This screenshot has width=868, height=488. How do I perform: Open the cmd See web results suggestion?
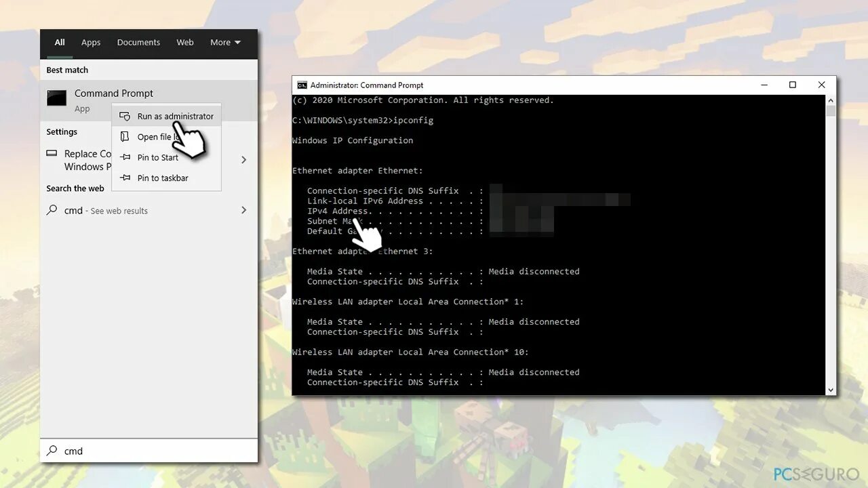click(x=149, y=211)
